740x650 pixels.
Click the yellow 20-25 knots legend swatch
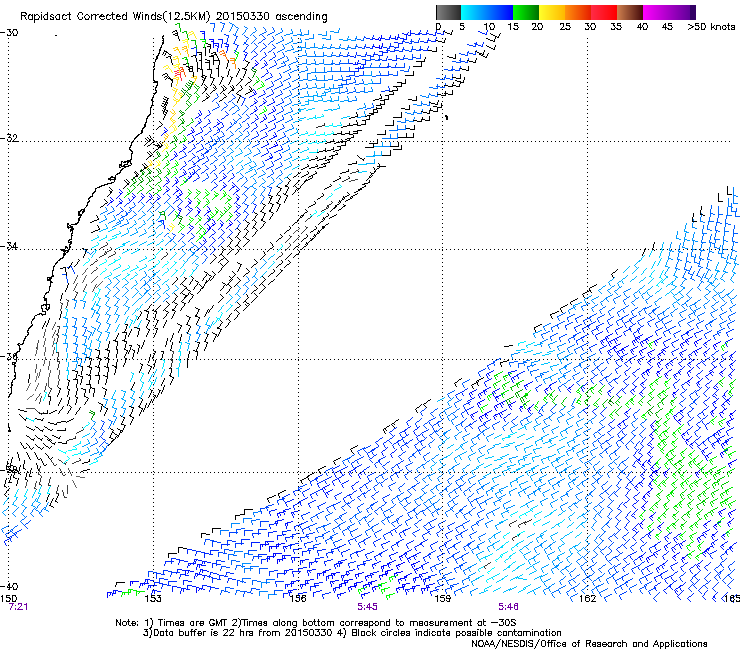(552, 12)
